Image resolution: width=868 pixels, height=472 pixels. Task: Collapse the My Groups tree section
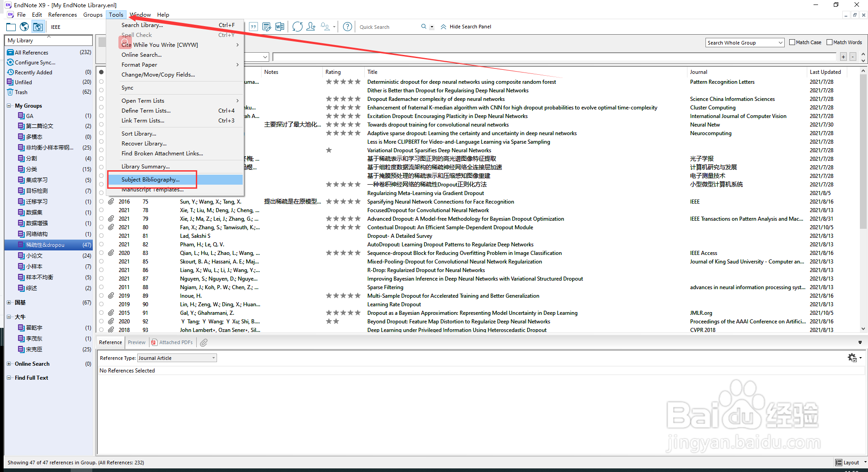(9, 106)
